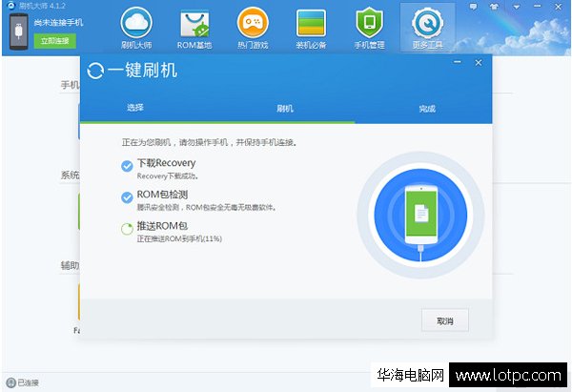The image size is (572, 392).
Task: Open the 刷机大师 cloud icon
Action: click(136, 23)
